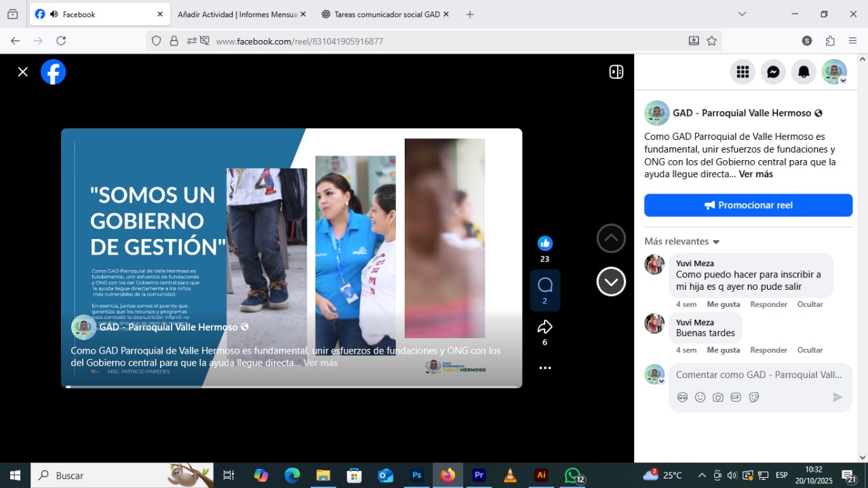Click the Promocionar reel button

click(x=748, y=205)
